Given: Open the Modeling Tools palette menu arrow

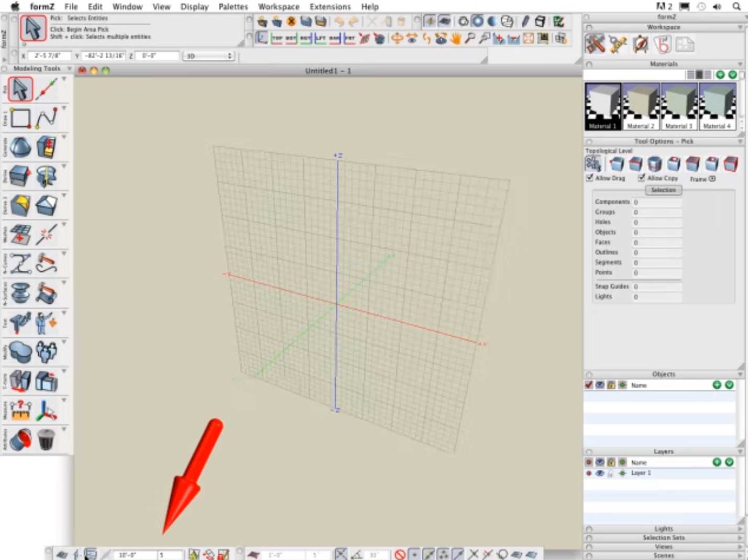Looking at the screenshot, I should point(69,69).
